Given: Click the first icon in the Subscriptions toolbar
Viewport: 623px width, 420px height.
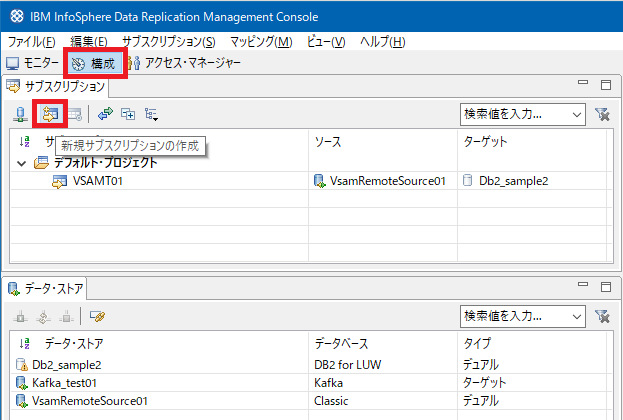Looking at the screenshot, I should 20,114.
